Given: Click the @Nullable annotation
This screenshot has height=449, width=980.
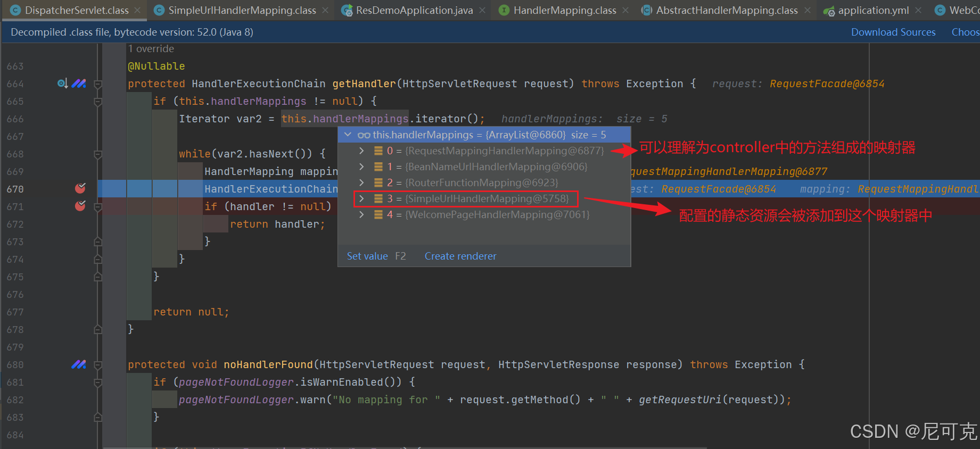Looking at the screenshot, I should (157, 66).
